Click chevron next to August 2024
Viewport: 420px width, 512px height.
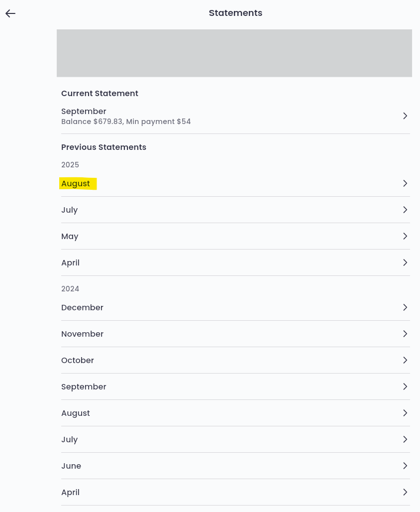(x=405, y=413)
